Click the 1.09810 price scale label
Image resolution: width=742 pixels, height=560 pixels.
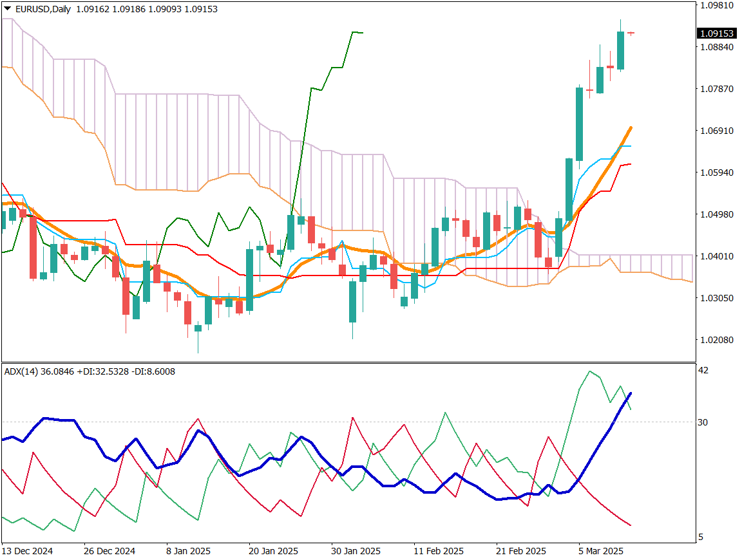(x=716, y=5)
